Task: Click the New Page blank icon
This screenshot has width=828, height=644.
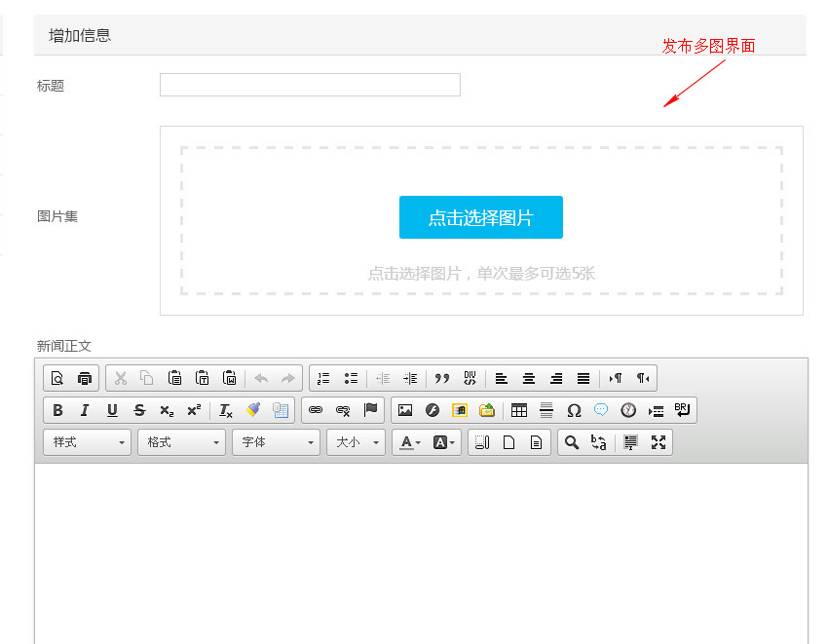Action: click(x=509, y=442)
